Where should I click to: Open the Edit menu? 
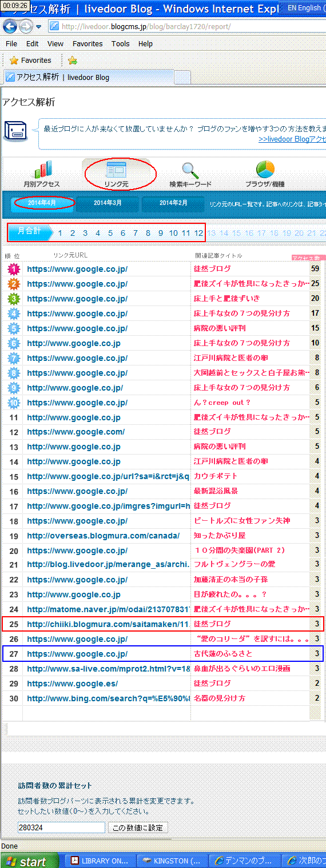[x=33, y=43]
